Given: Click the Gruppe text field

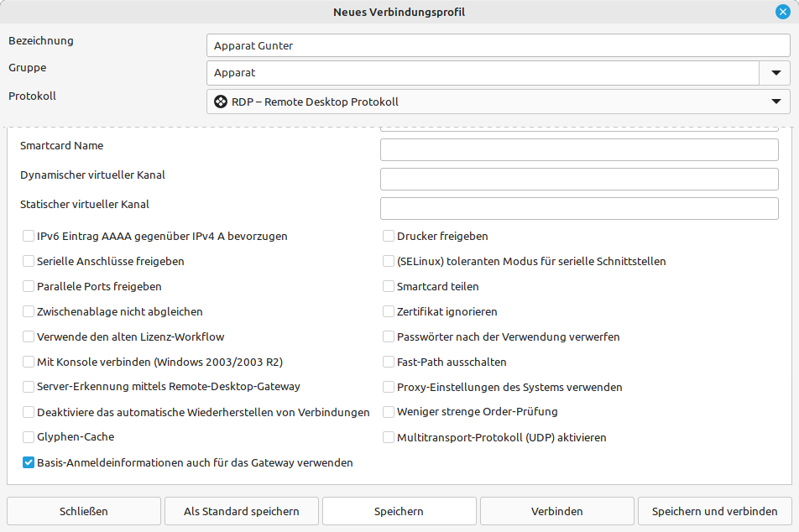Looking at the screenshot, I should coord(483,73).
